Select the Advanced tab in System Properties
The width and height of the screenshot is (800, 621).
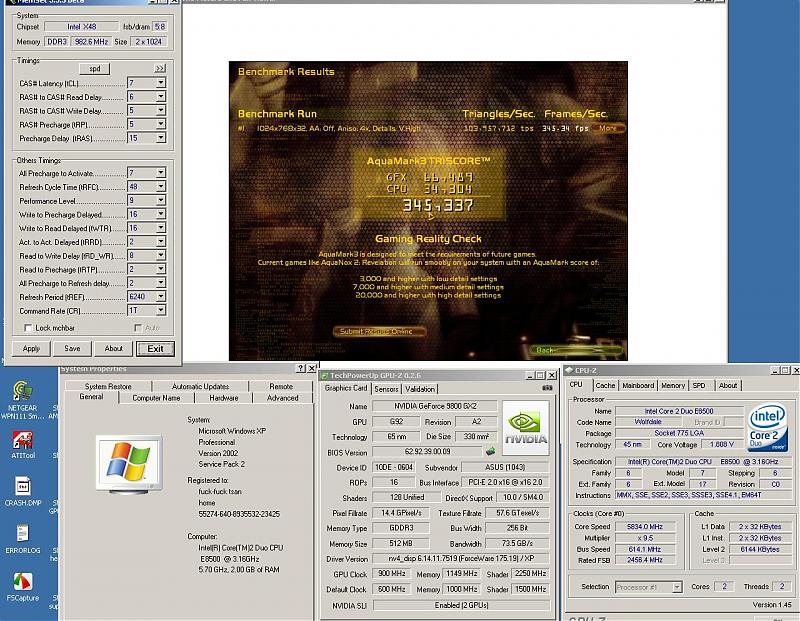click(x=283, y=398)
